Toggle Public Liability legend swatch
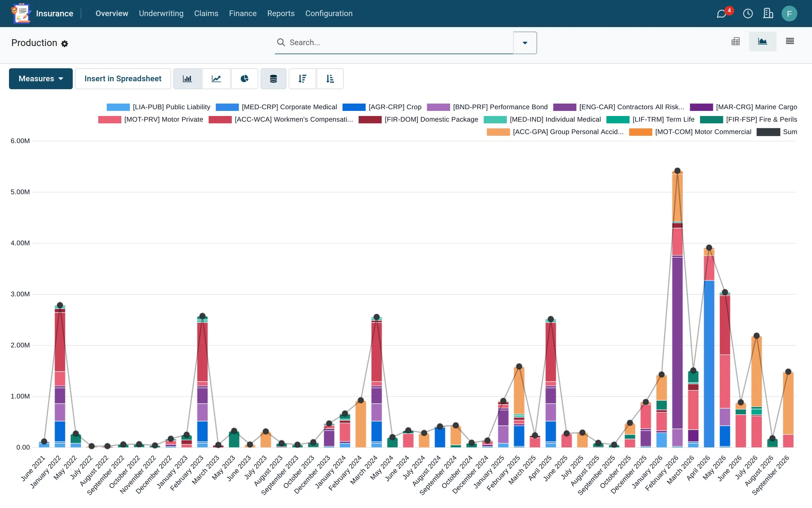 click(118, 107)
